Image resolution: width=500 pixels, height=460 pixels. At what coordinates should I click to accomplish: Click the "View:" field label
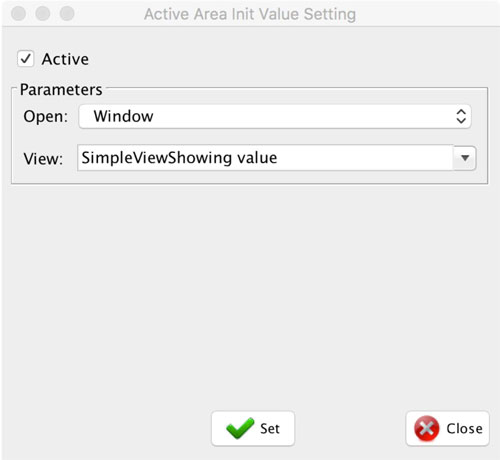43,159
